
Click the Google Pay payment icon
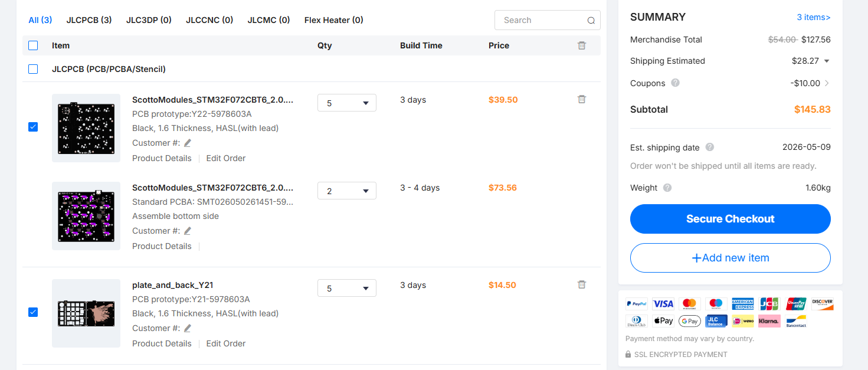coord(690,321)
